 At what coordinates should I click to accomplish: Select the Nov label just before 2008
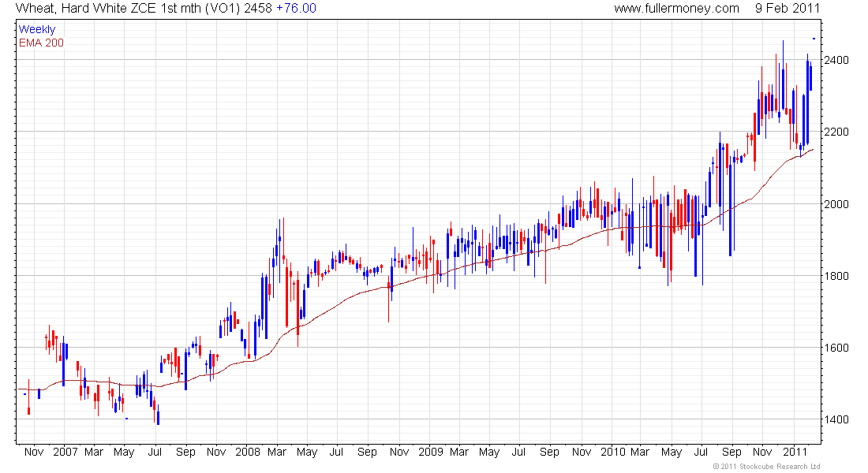216,452
